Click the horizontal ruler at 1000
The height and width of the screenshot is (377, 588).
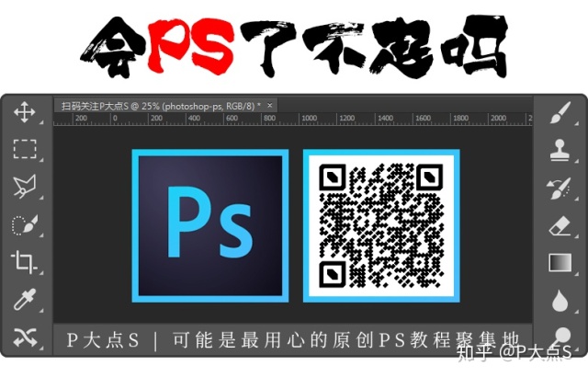click(309, 119)
